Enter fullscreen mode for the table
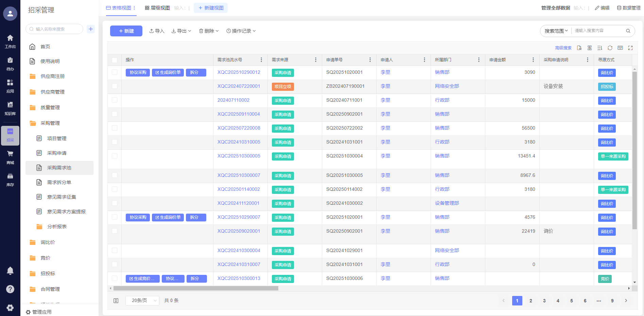Image resolution: width=644 pixels, height=316 pixels. (630, 48)
